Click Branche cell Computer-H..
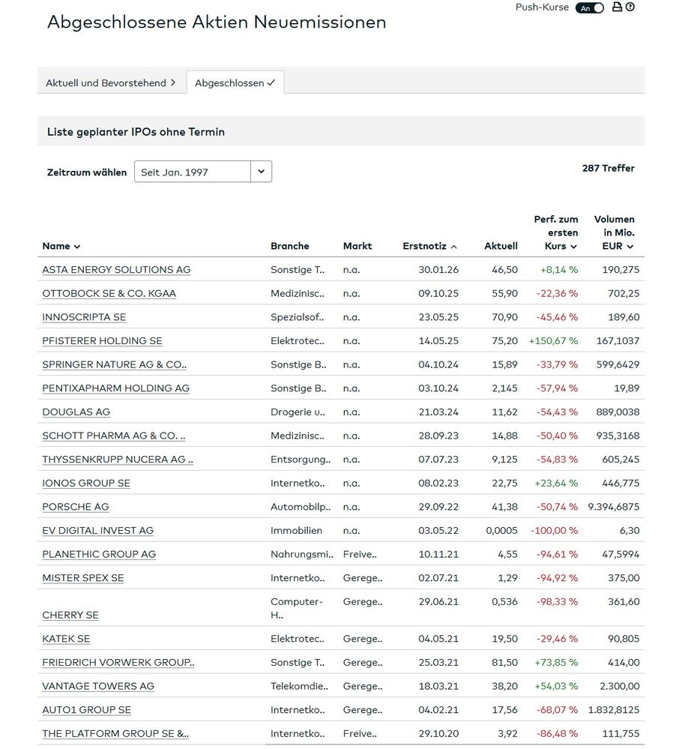This screenshot has height=749, width=700. coord(297,609)
